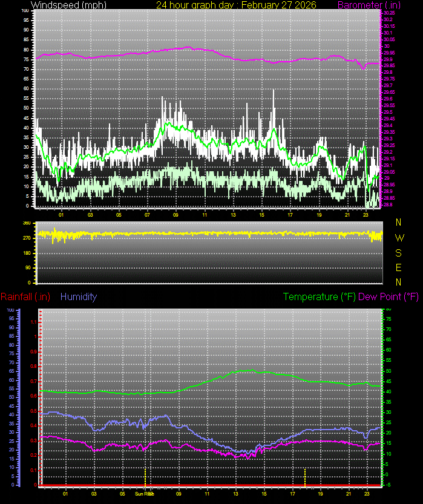The height and width of the screenshot is (504, 423).
Task: Click the "Sun Rise" label under lower chart
Action: (144, 494)
